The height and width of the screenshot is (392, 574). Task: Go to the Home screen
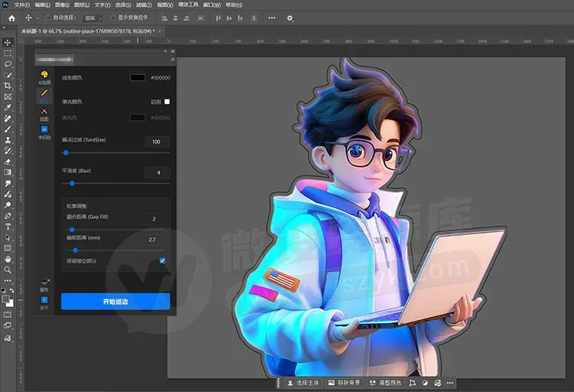click(11, 18)
